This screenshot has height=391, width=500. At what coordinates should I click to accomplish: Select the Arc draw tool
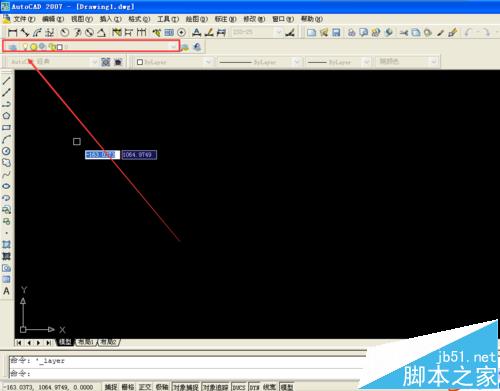(x=6, y=139)
